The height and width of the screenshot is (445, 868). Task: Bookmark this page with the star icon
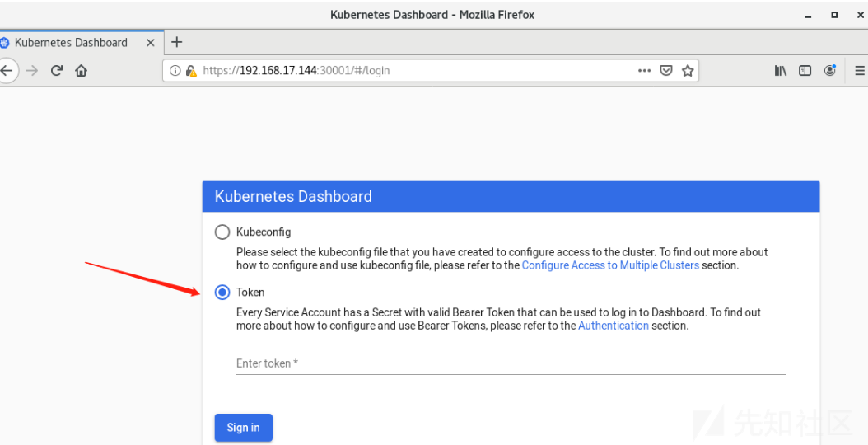tap(688, 70)
